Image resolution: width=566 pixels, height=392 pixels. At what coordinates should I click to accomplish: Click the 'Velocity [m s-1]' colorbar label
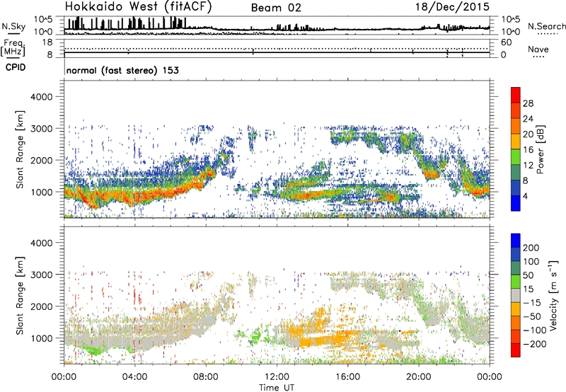click(x=553, y=295)
